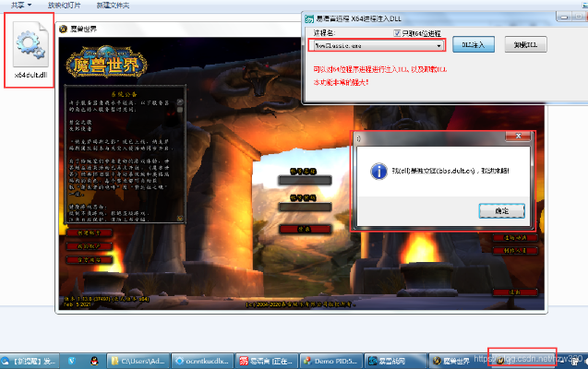Click the QQ penguin taskbar icon
This screenshot has width=588, height=369.
point(94,361)
